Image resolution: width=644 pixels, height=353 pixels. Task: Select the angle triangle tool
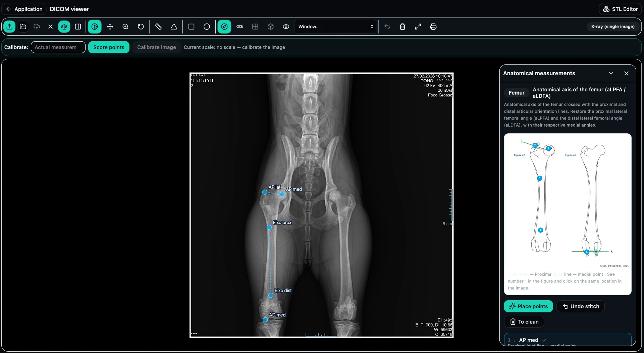click(x=174, y=27)
